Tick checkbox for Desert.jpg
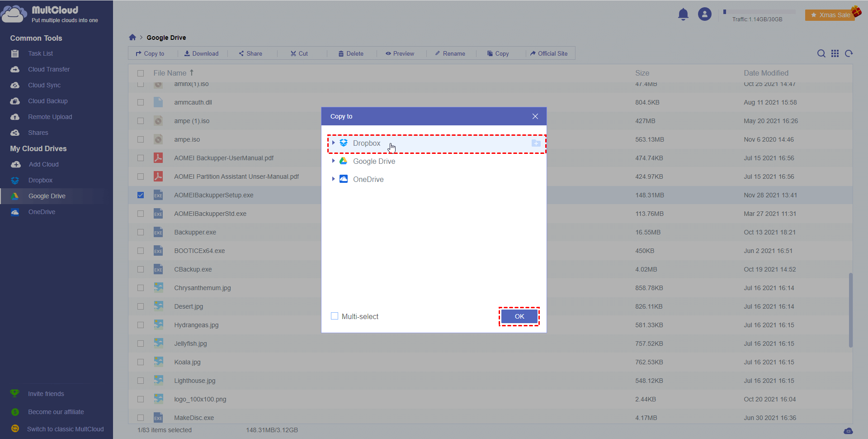The image size is (868, 439). pos(141,306)
